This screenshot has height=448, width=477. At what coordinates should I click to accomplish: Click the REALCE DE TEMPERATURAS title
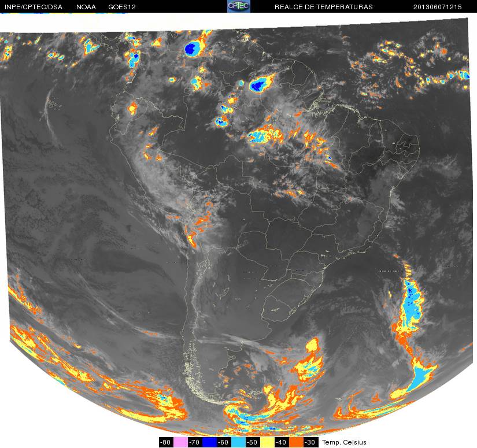324,7
